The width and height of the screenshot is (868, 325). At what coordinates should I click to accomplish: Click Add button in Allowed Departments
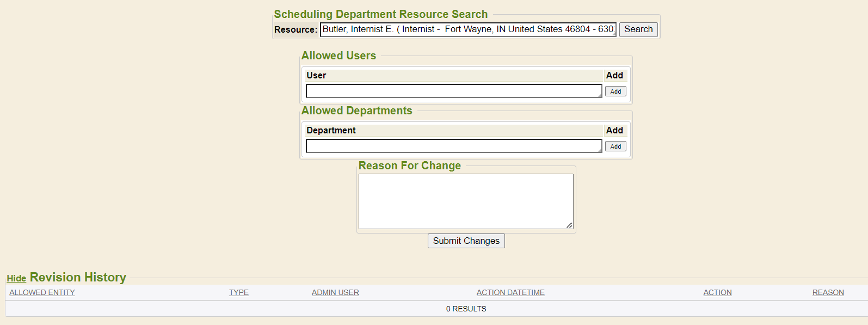615,146
